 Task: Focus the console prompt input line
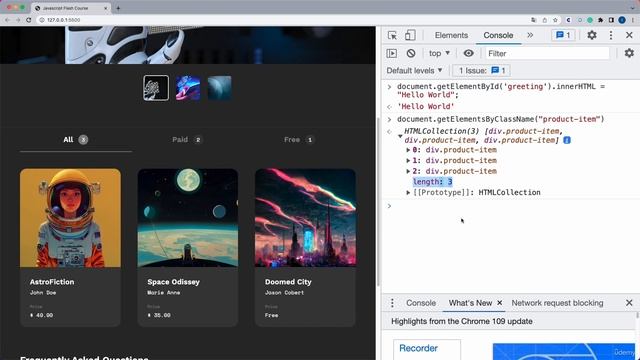coord(514,206)
